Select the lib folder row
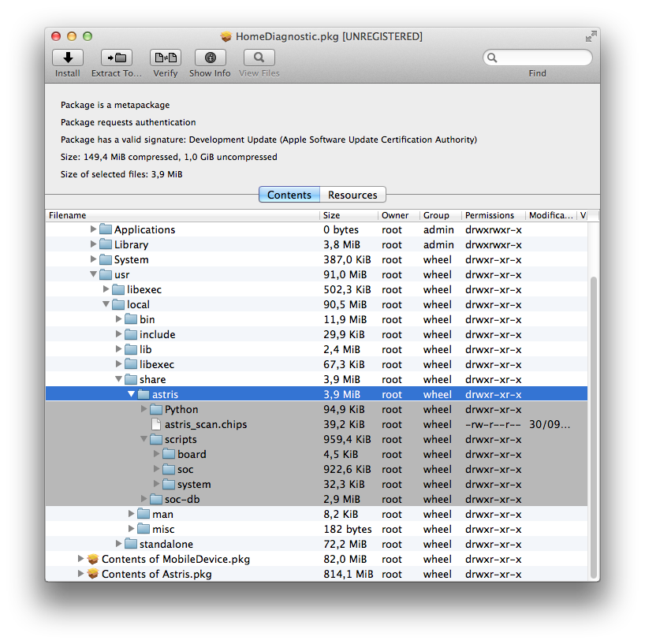 316,349
